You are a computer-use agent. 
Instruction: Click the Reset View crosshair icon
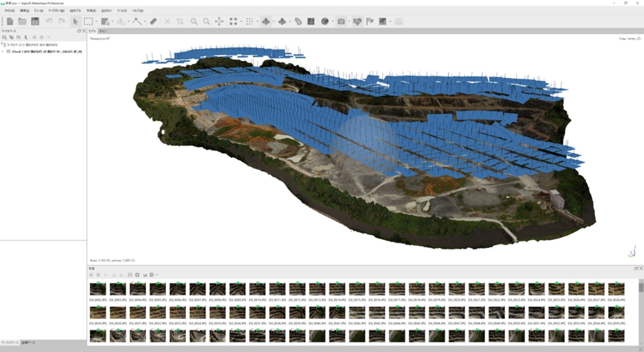[x=219, y=21]
